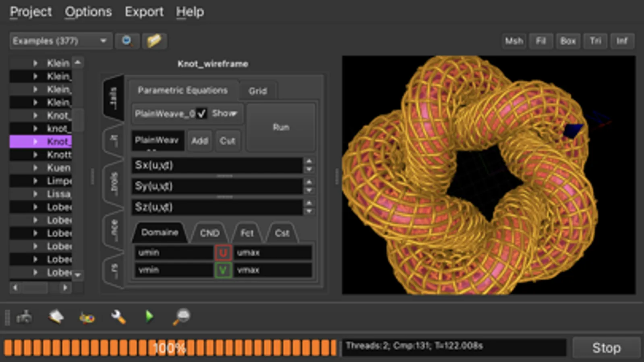Toggle the red U domain button
This screenshot has width=644, height=362.
coord(223,253)
